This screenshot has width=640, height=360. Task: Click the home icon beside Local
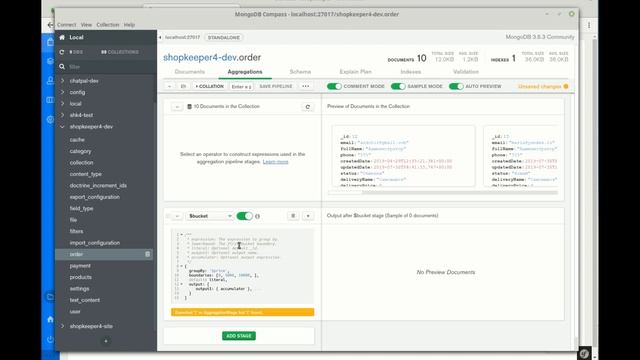pos(62,38)
